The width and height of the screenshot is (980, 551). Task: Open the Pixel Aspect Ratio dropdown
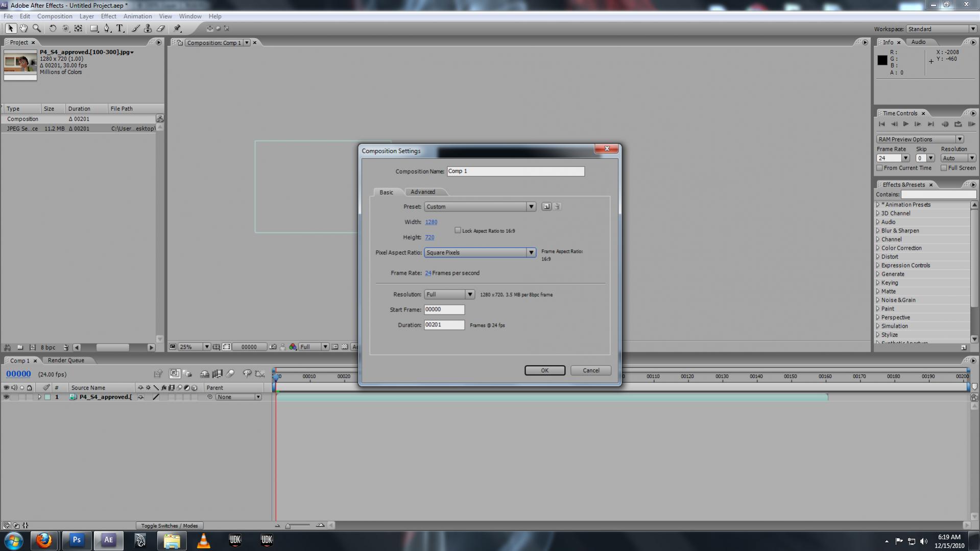[x=531, y=252]
